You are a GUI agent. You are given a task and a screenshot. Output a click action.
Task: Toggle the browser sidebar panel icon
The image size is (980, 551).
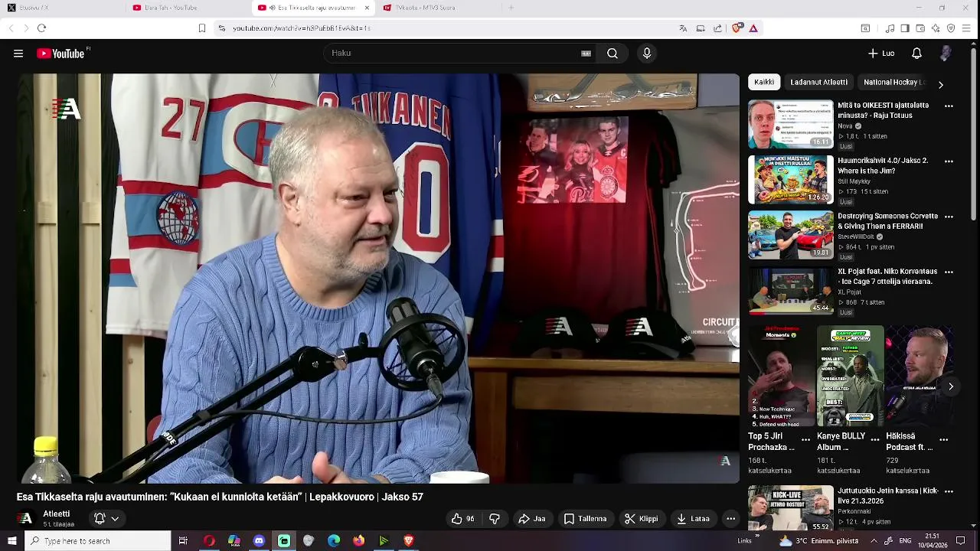[x=905, y=28]
